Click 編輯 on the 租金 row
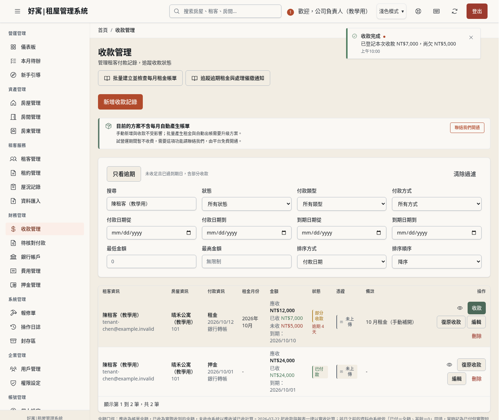This screenshot has width=504, height=420. click(x=476, y=322)
